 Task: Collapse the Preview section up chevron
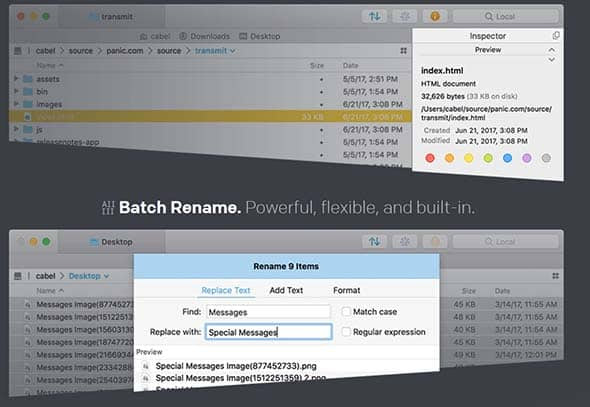(x=551, y=50)
